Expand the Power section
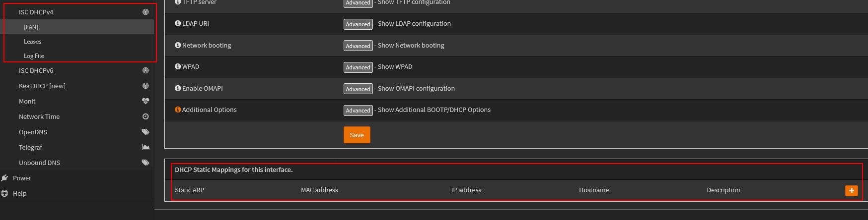The height and width of the screenshot is (220, 868). (x=77, y=178)
